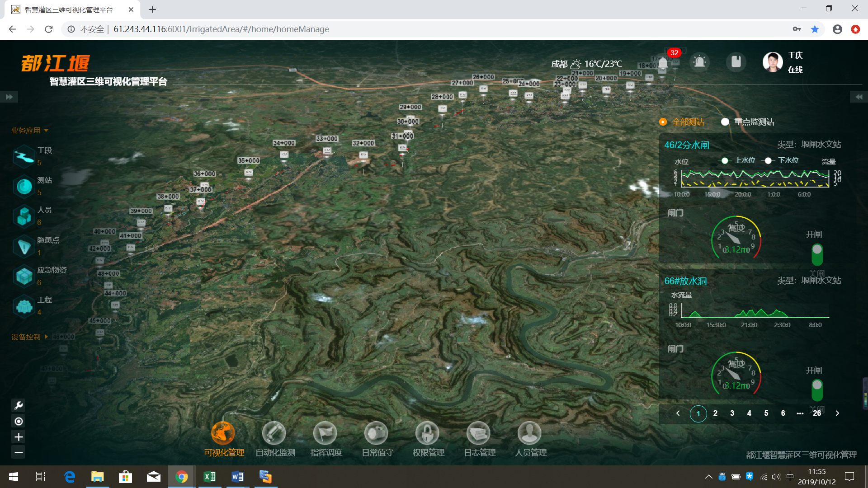The width and height of the screenshot is (868, 488).
Task: Open 自动化监测 bottom menu icon
Action: [274, 433]
